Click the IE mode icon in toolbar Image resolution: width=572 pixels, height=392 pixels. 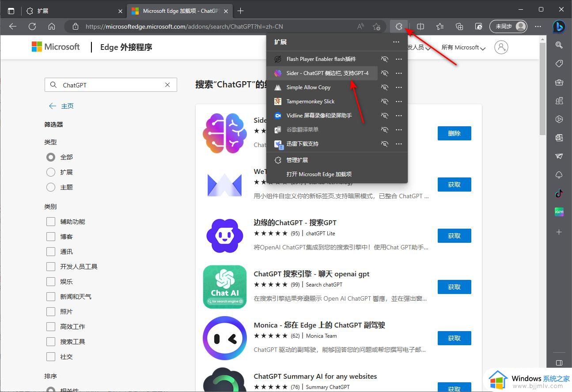479,26
